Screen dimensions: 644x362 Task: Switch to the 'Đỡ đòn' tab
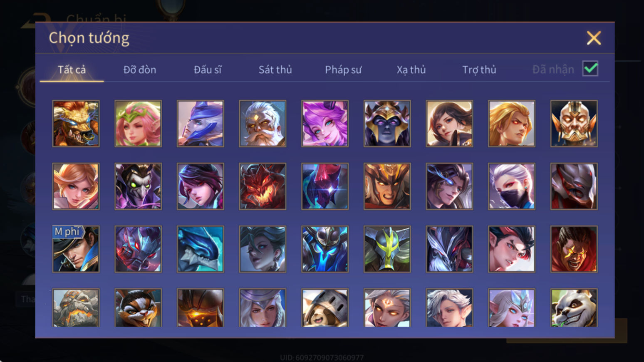point(140,69)
